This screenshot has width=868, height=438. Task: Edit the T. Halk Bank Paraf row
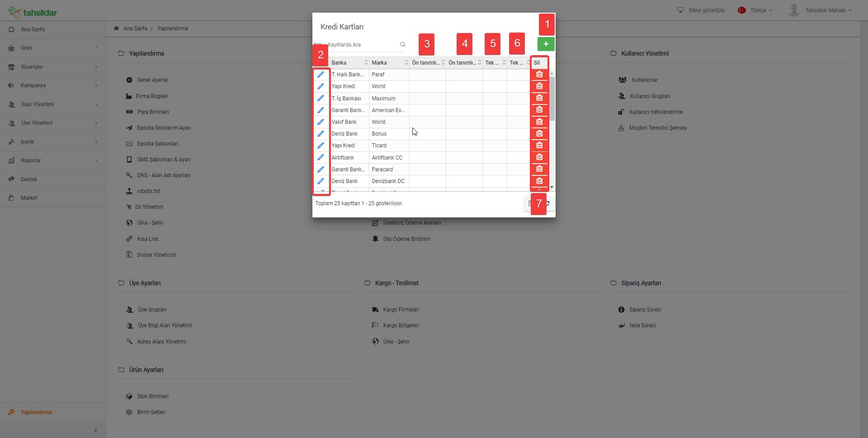tap(321, 75)
